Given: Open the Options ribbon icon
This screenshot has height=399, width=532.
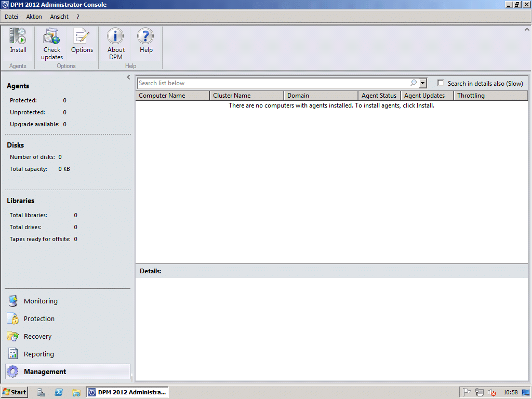Looking at the screenshot, I should tap(82, 36).
